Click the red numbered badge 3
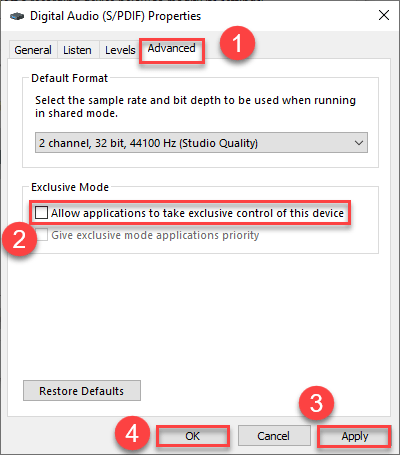400x455 pixels. pos(316,403)
